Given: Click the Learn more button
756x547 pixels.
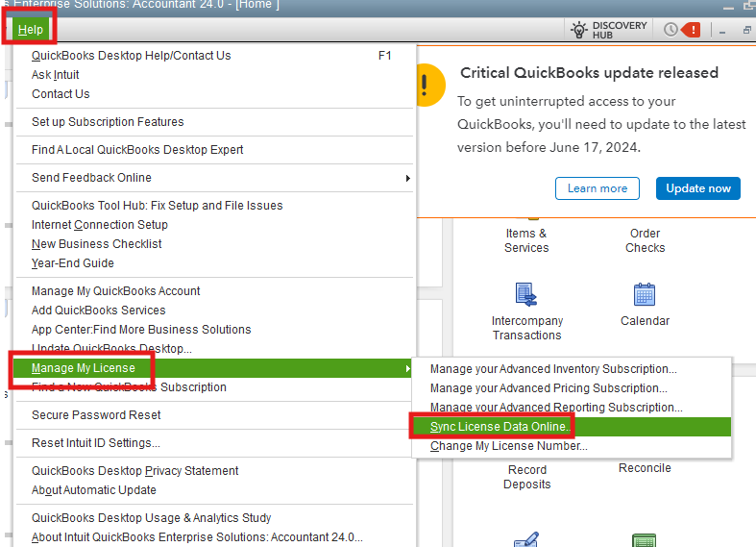Looking at the screenshot, I should click(x=597, y=188).
